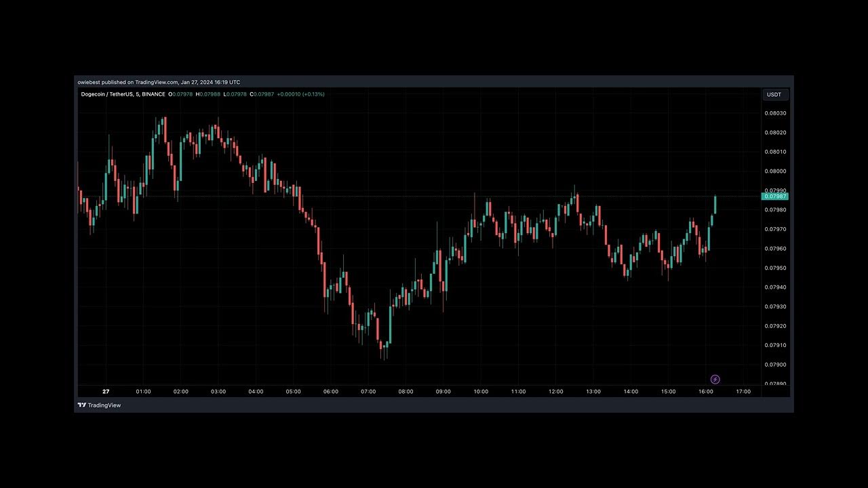Click the open value O0.07978 in legend
This screenshot has width=868, height=488.
pos(181,94)
